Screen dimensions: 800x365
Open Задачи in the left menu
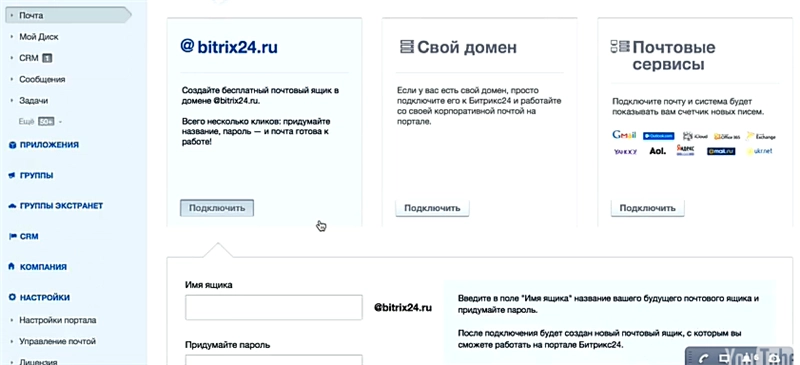[x=34, y=101]
